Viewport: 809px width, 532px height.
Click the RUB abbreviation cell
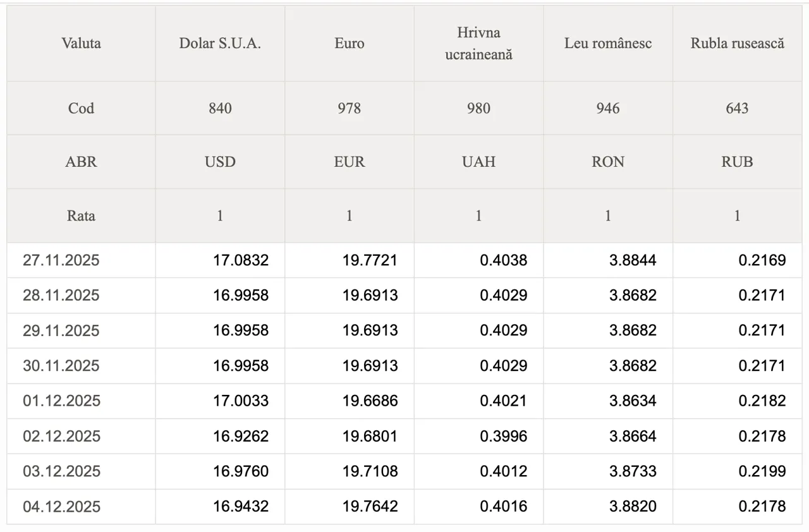(737, 162)
